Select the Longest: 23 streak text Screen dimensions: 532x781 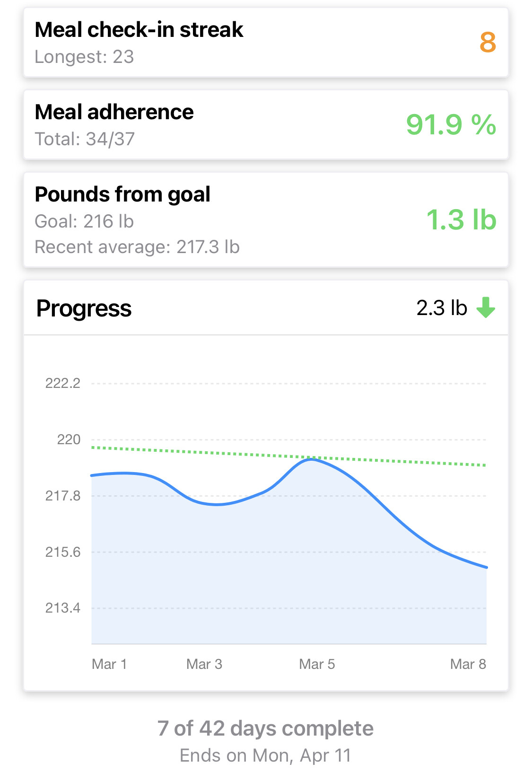point(84,57)
